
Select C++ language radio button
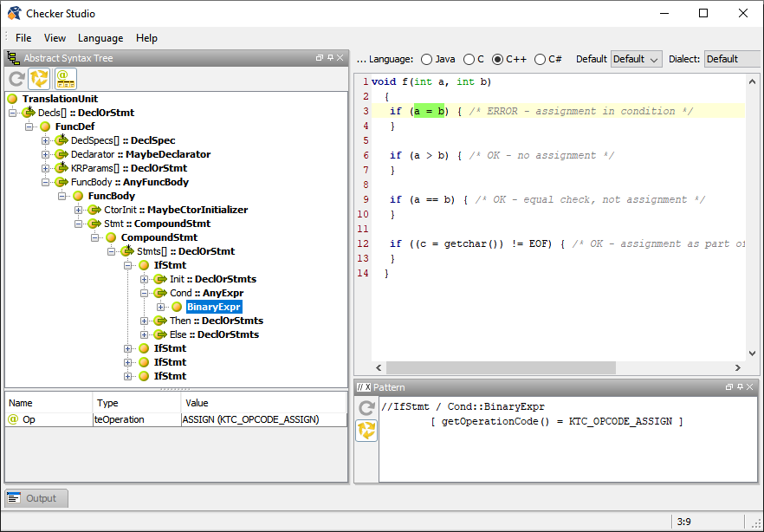(x=497, y=60)
